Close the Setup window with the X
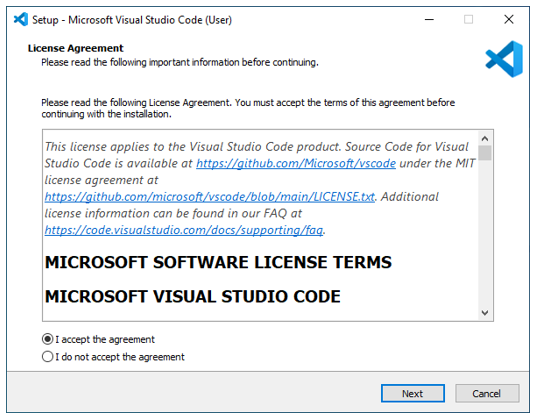The image size is (537, 420). pos(509,20)
